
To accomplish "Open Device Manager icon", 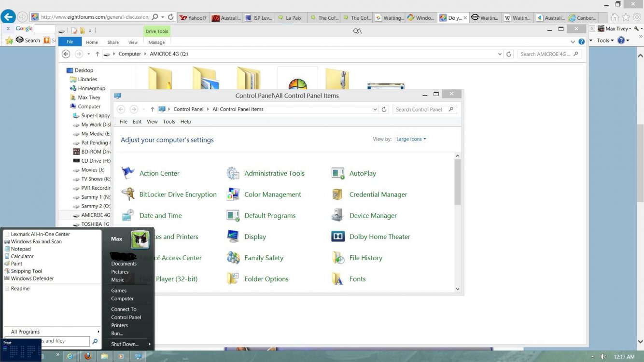I will [338, 216].
